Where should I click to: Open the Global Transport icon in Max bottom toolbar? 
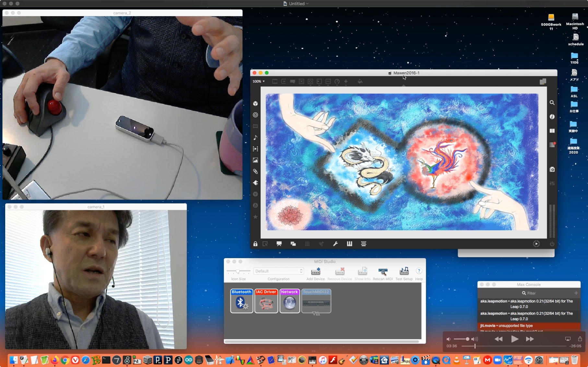[x=536, y=244]
